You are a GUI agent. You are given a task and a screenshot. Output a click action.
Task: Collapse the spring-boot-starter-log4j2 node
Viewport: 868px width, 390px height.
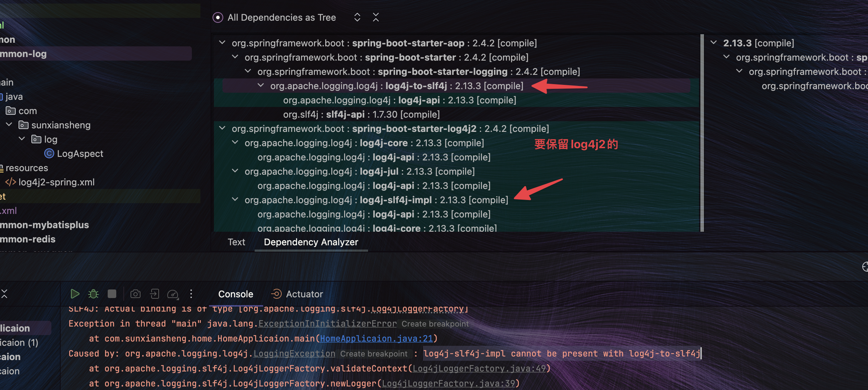tap(222, 128)
